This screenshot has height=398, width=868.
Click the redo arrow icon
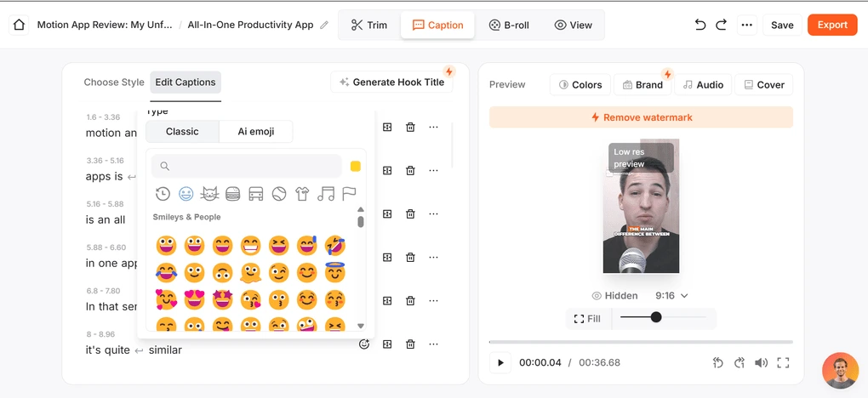coord(721,25)
